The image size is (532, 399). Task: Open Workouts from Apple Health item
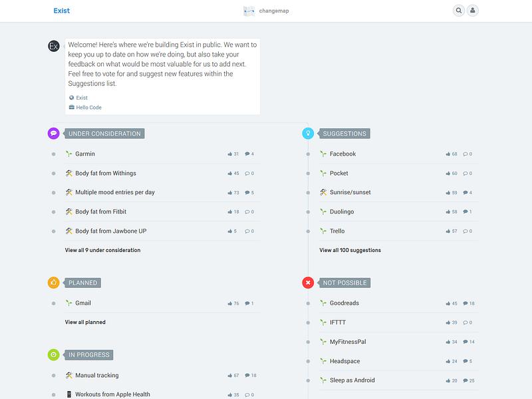[112, 394]
